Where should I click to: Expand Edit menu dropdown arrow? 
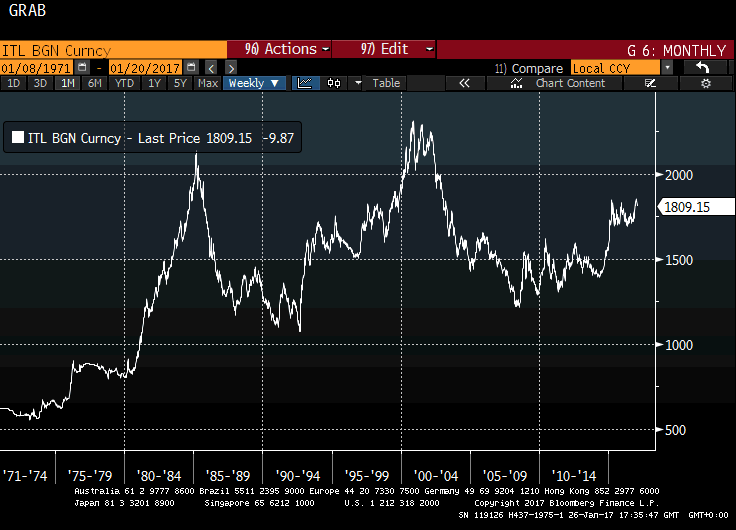click(429, 49)
